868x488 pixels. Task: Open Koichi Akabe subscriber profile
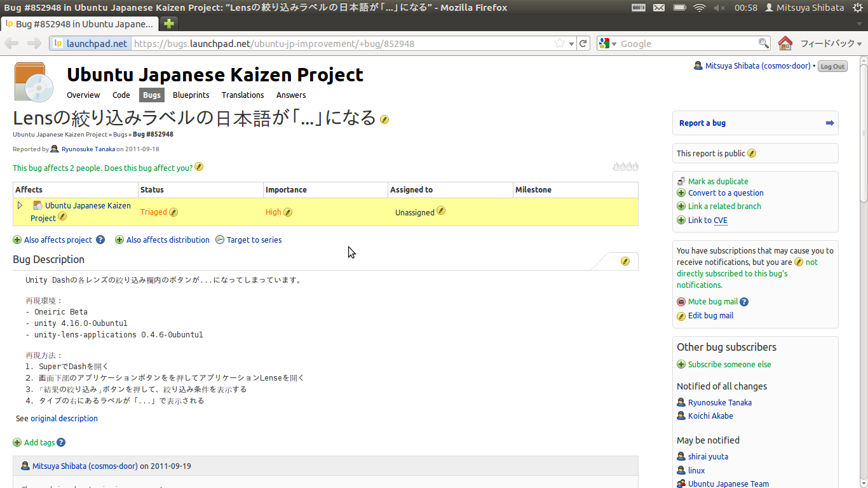[710, 416]
